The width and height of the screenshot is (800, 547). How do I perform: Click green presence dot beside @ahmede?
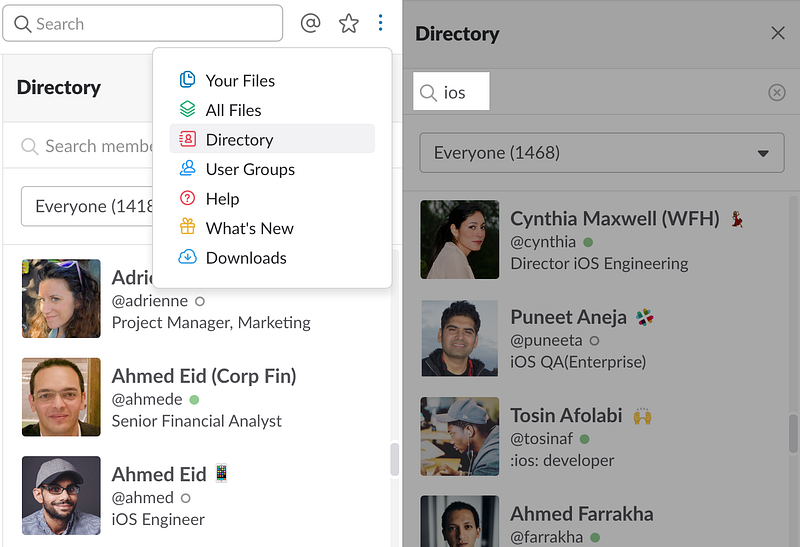[194, 400]
